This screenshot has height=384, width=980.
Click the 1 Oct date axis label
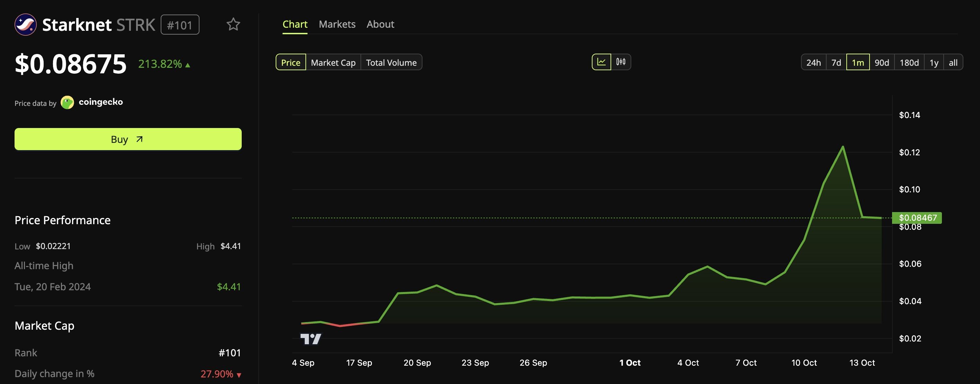pos(630,363)
